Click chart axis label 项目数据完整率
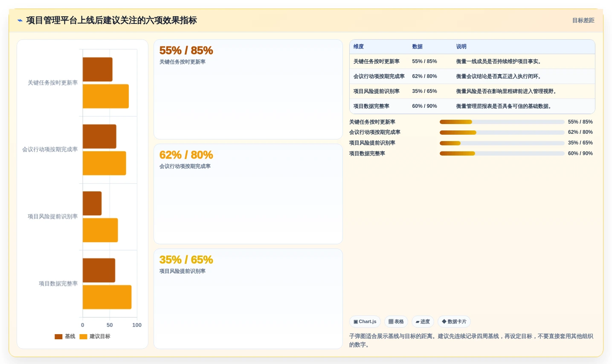Screen dimensions: 612x364 58,283
